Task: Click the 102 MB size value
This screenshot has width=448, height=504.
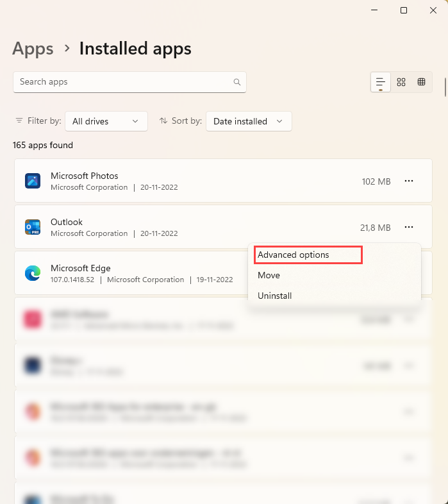Action: point(376,181)
